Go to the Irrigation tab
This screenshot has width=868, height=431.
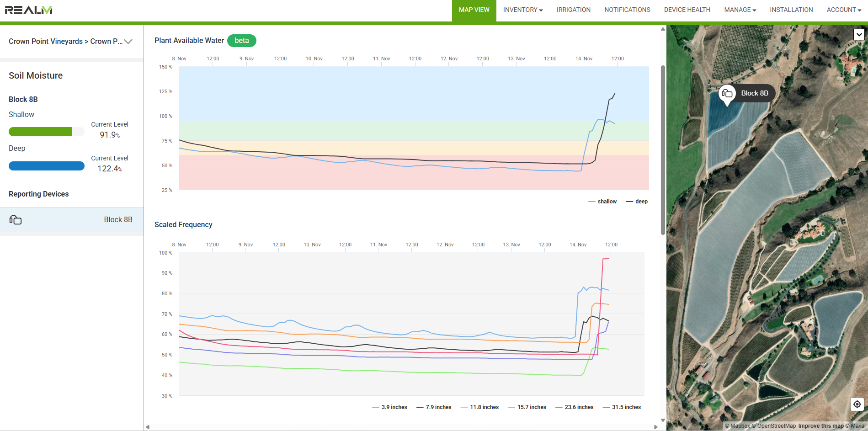pos(573,10)
